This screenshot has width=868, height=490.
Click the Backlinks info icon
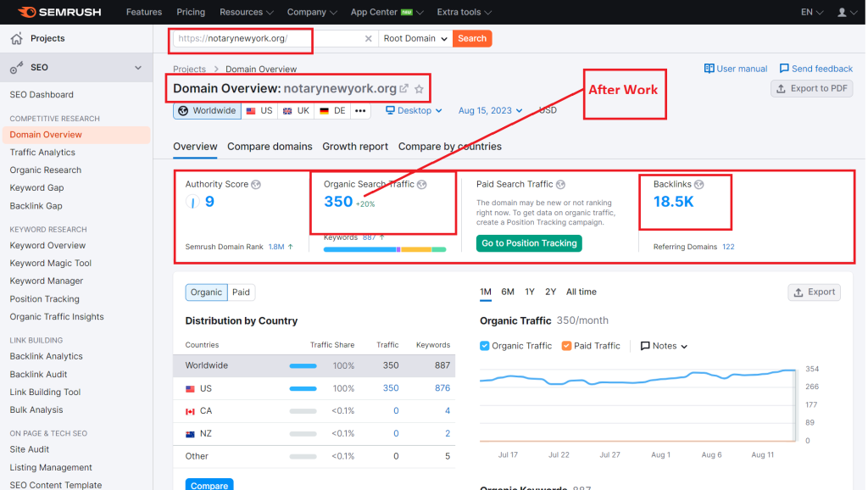click(698, 184)
